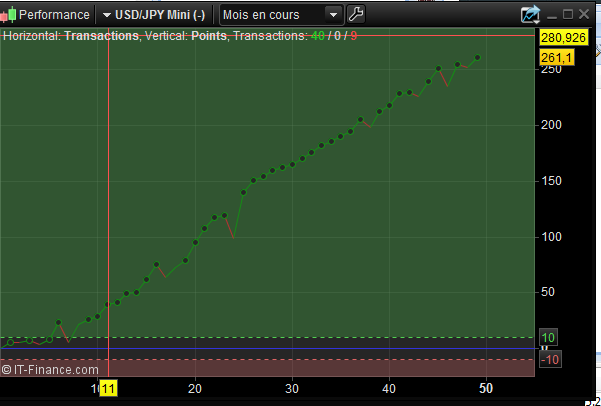
Task: Click the 30 horizontal axis label
Action: 292,389
